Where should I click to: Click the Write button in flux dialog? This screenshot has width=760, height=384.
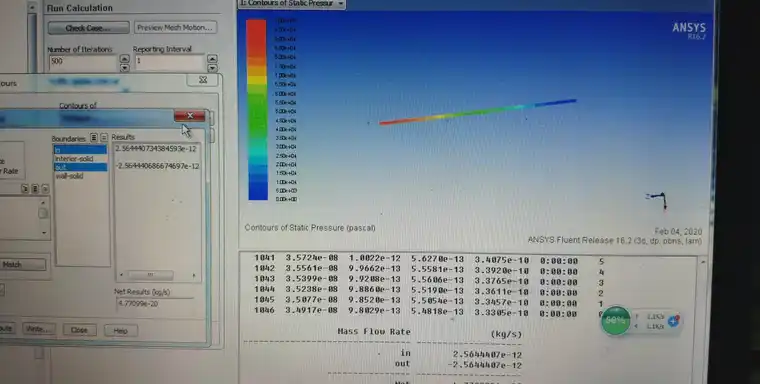click(38, 330)
